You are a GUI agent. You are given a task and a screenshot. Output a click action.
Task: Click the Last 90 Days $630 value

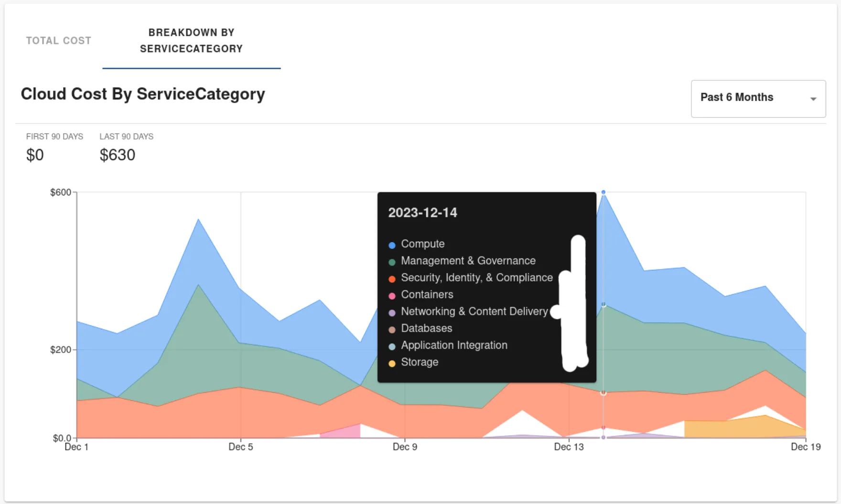pos(118,155)
